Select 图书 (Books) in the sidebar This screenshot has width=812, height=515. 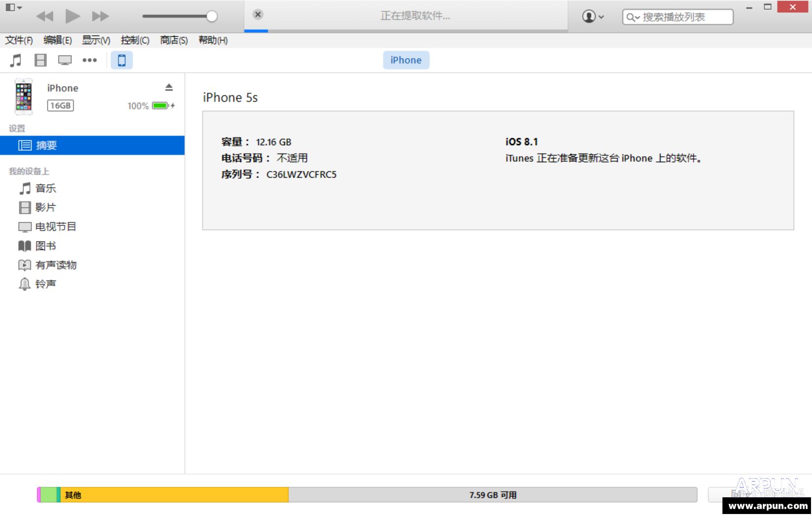(46, 245)
